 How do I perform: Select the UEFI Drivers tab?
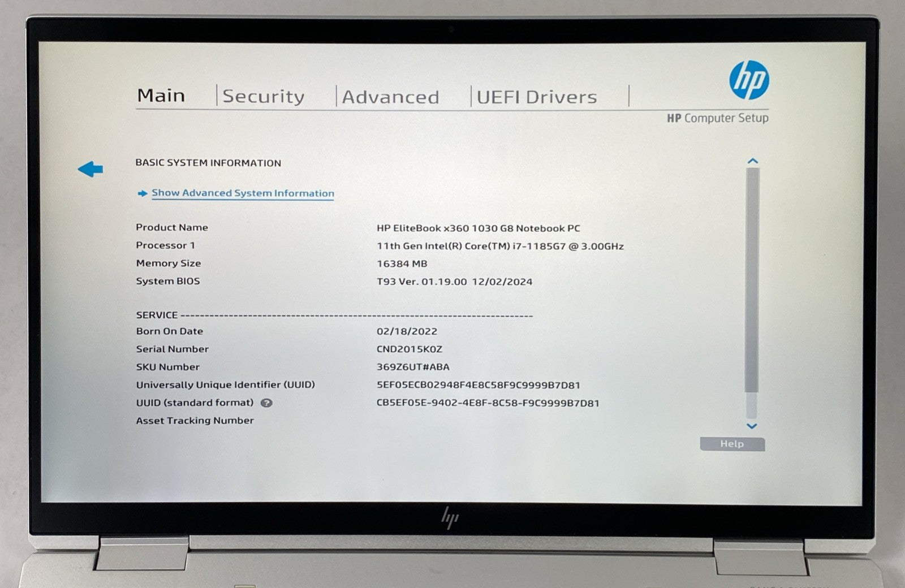535,96
